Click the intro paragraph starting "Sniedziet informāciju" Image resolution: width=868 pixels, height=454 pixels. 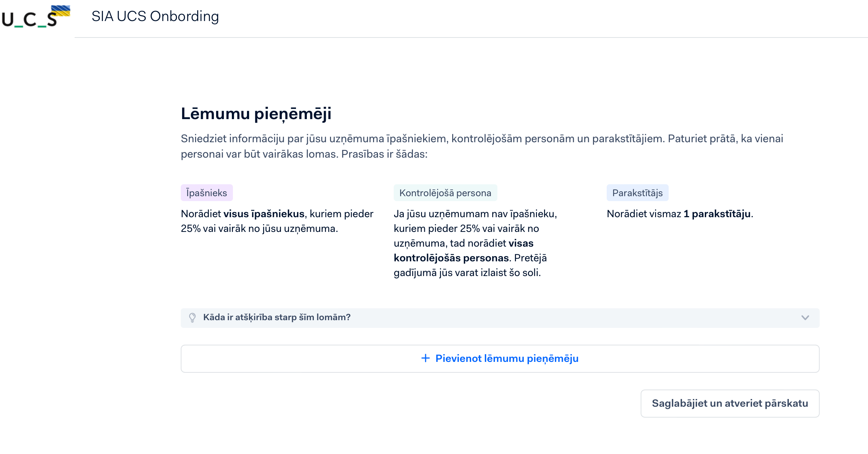pos(482,146)
